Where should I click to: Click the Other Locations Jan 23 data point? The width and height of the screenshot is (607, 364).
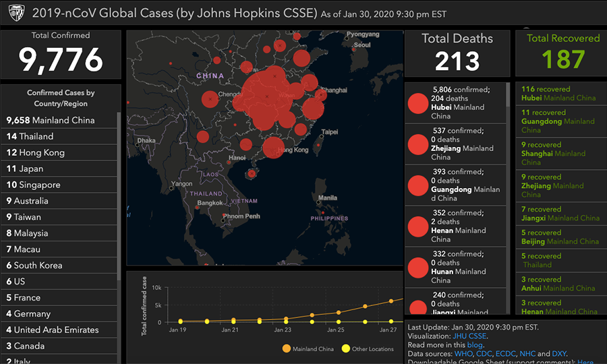tap(286, 322)
